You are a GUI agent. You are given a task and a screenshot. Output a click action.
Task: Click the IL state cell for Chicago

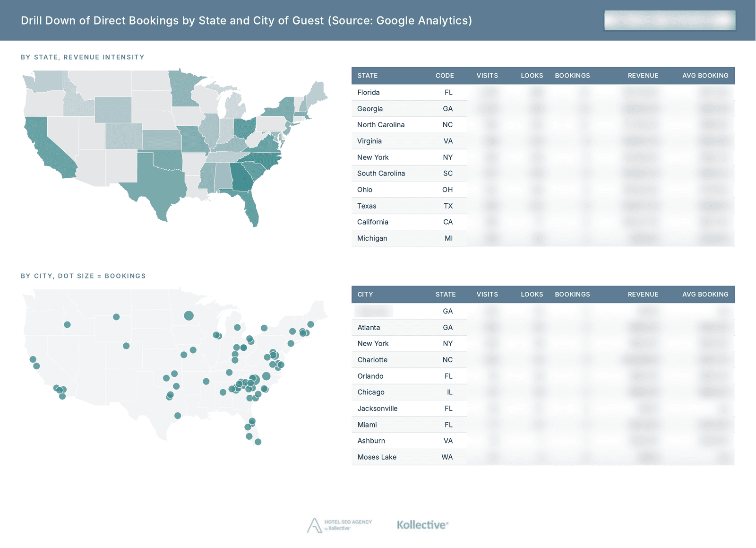point(450,392)
